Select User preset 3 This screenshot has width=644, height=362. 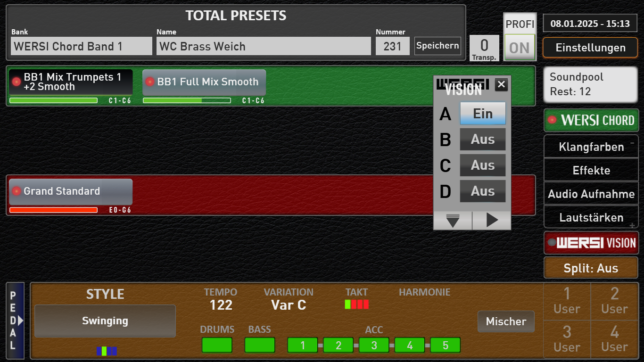tap(567, 339)
